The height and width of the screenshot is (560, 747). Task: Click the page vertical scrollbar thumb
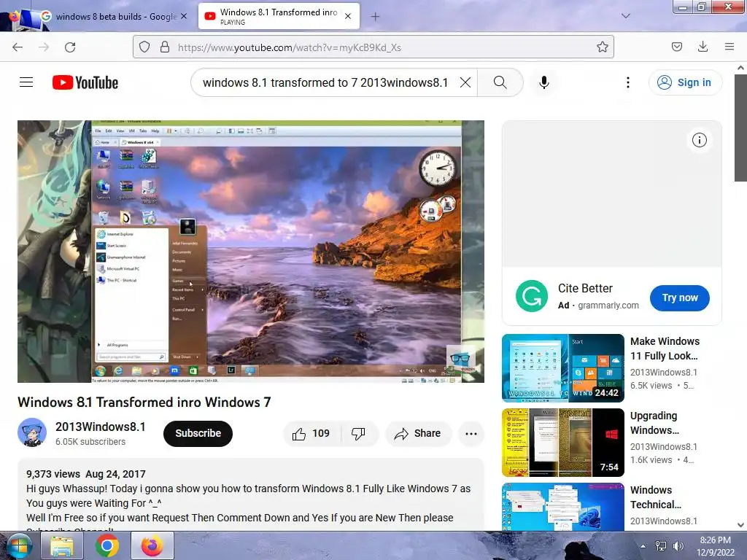click(x=740, y=127)
